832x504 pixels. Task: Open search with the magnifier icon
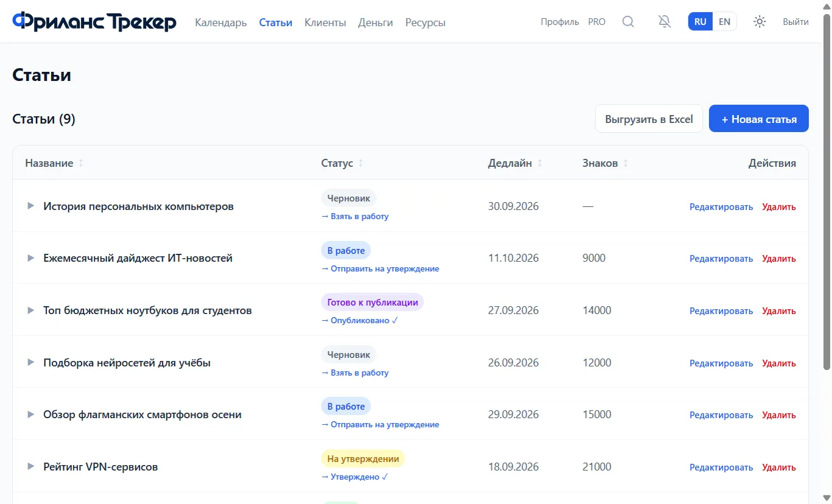[628, 22]
